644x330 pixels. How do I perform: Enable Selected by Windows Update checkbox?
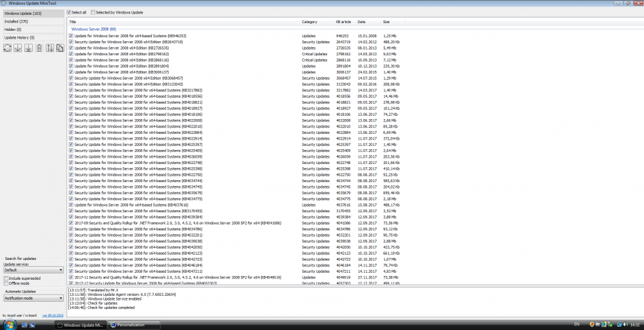[x=93, y=12]
